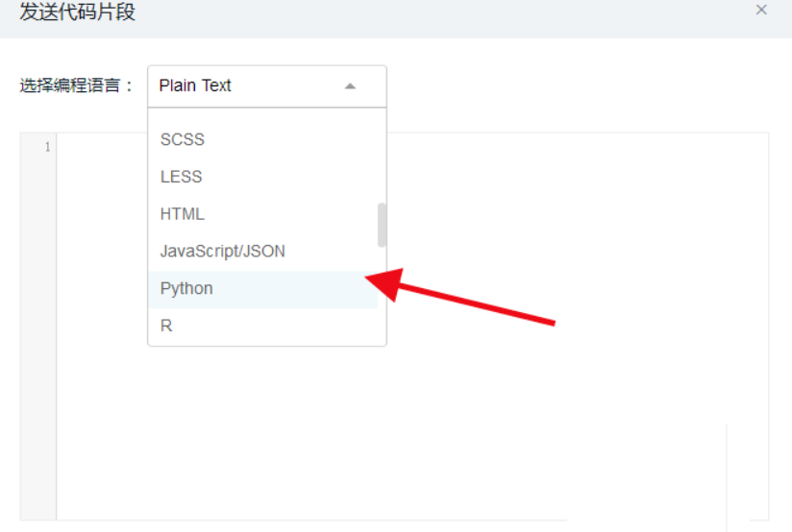
Task: Pick HTML as the programming language
Action: point(183,214)
